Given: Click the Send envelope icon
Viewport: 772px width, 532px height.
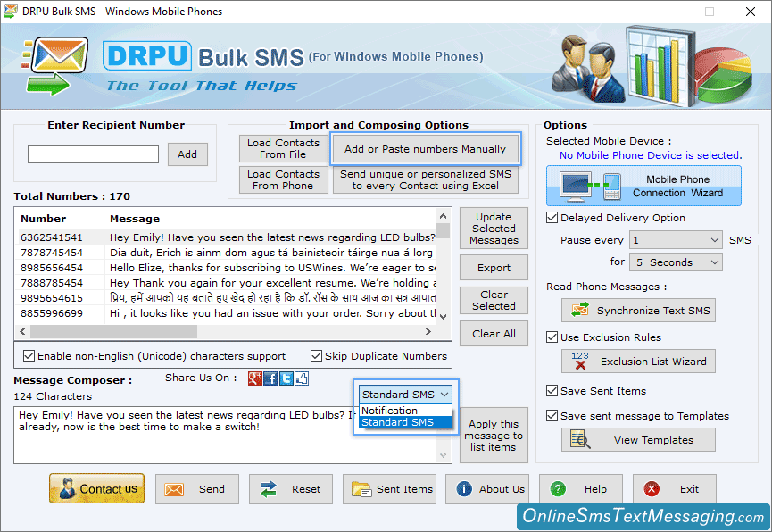Looking at the screenshot, I should pyautogui.click(x=174, y=490).
